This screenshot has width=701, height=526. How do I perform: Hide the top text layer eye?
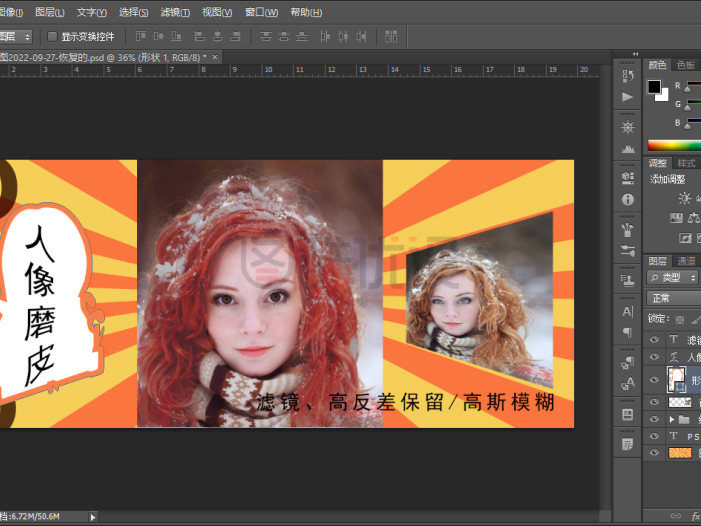[x=654, y=340]
